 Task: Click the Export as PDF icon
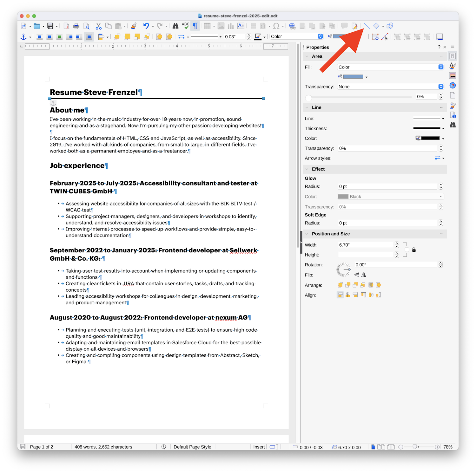tap(66, 26)
